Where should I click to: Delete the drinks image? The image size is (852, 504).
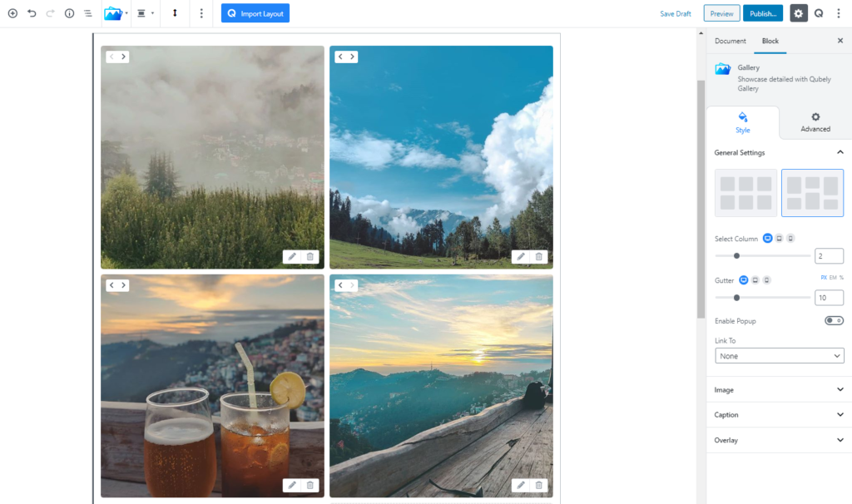click(x=310, y=485)
